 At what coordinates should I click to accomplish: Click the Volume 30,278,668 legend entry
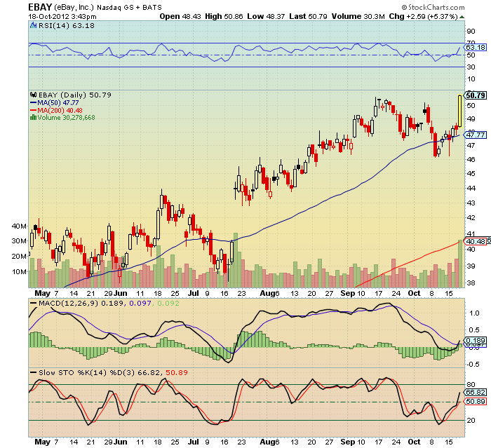(x=66, y=117)
